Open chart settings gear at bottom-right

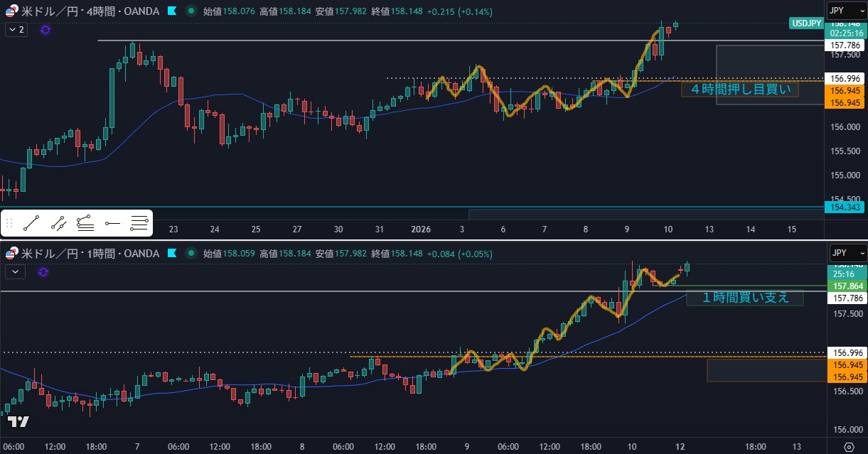click(x=849, y=447)
